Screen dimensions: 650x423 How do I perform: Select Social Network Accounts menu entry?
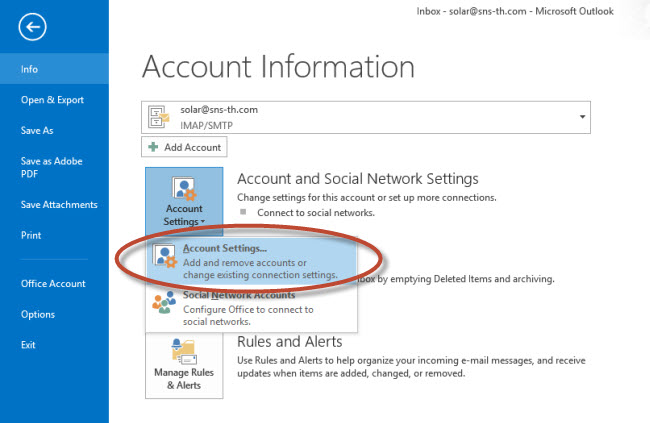(252, 309)
